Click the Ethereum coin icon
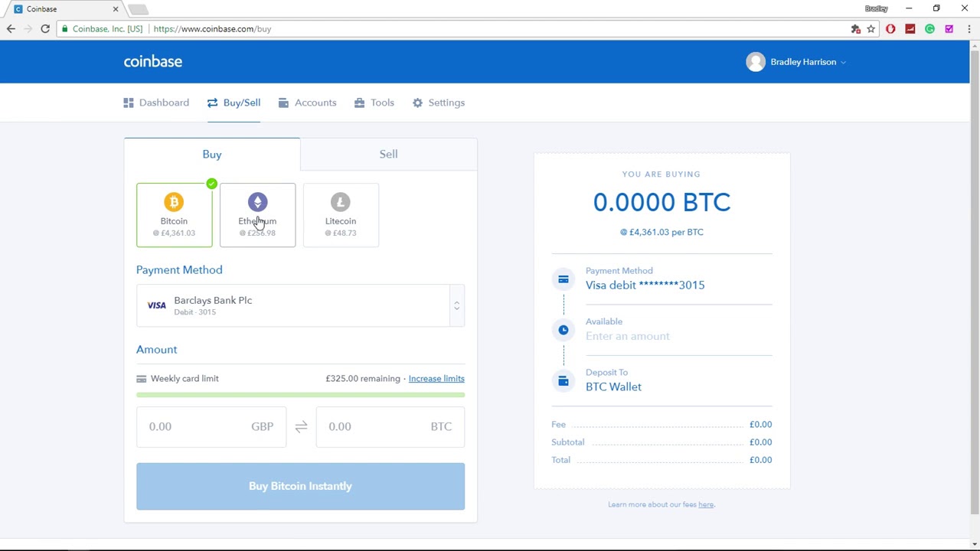 click(x=257, y=202)
